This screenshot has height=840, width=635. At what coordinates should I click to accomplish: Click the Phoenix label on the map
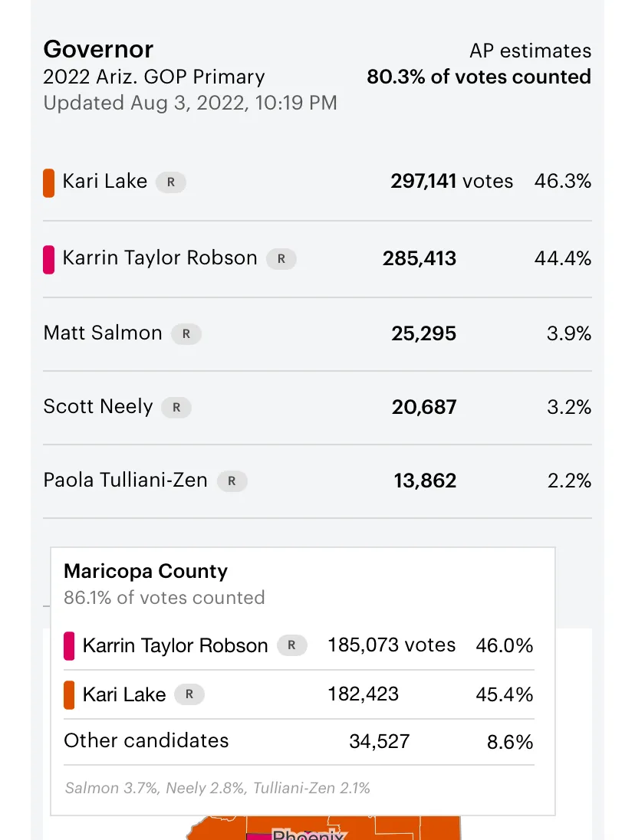click(308, 834)
